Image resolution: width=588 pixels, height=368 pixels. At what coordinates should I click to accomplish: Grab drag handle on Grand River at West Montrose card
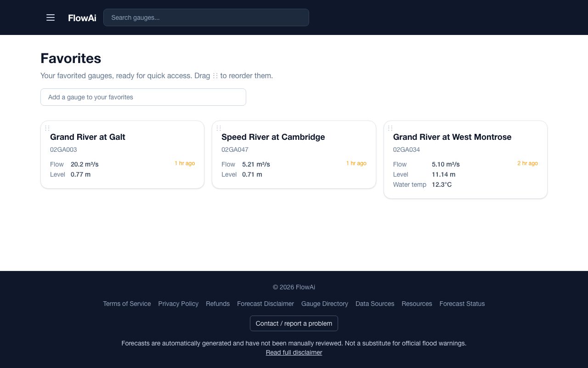pos(390,128)
